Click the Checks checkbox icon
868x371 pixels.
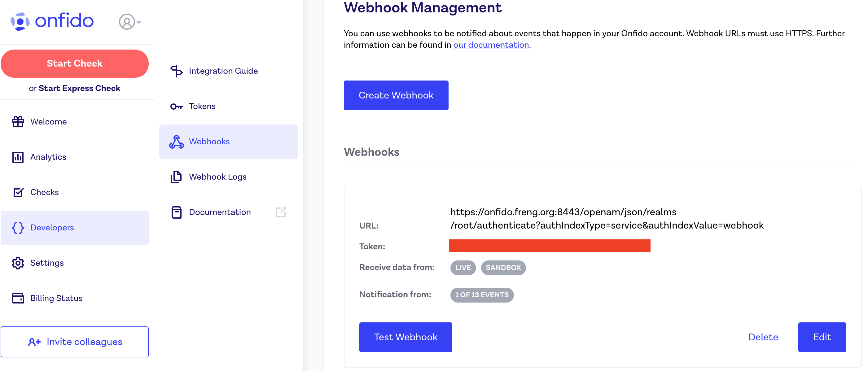click(x=18, y=192)
